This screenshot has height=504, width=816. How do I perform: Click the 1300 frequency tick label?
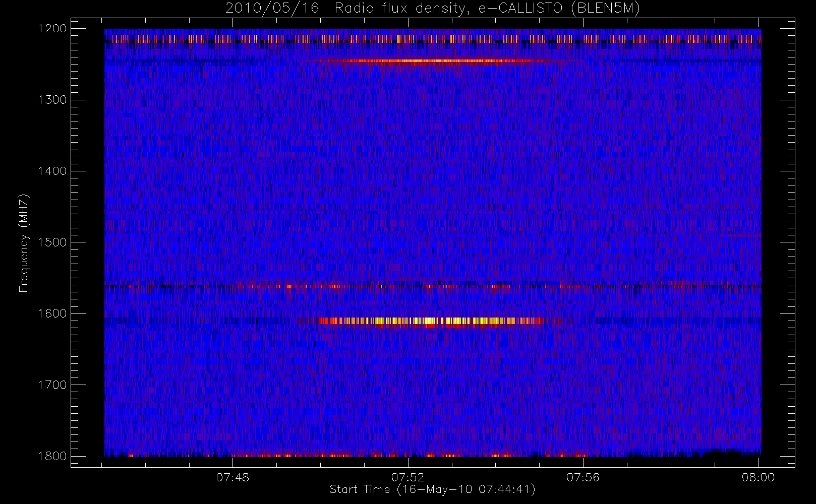pos(52,100)
